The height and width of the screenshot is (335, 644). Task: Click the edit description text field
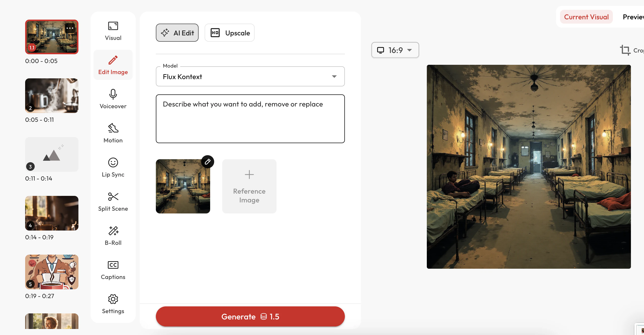(250, 119)
